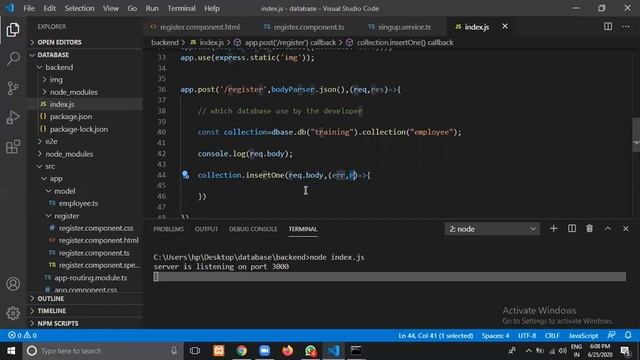Open the Search view in activity bar
This screenshot has width=640, height=360.
pyautogui.click(x=13, y=58)
